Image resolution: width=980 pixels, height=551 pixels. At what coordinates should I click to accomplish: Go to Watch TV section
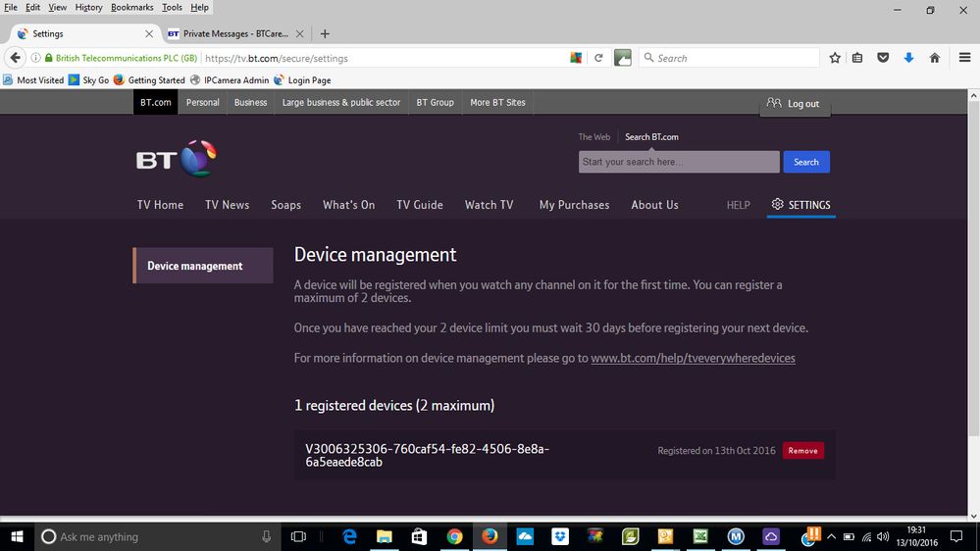[x=489, y=205]
